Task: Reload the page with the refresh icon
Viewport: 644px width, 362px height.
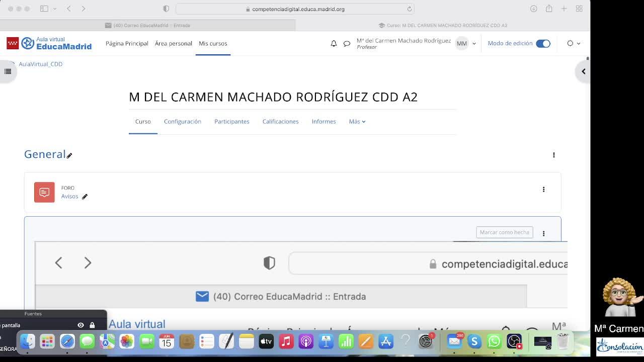Action: pyautogui.click(x=410, y=9)
